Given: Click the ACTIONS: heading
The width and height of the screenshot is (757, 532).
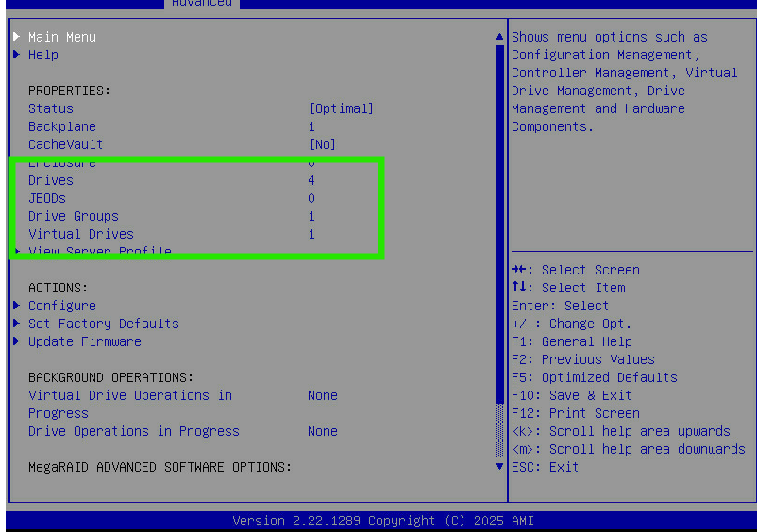Looking at the screenshot, I should pyautogui.click(x=58, y=288).
